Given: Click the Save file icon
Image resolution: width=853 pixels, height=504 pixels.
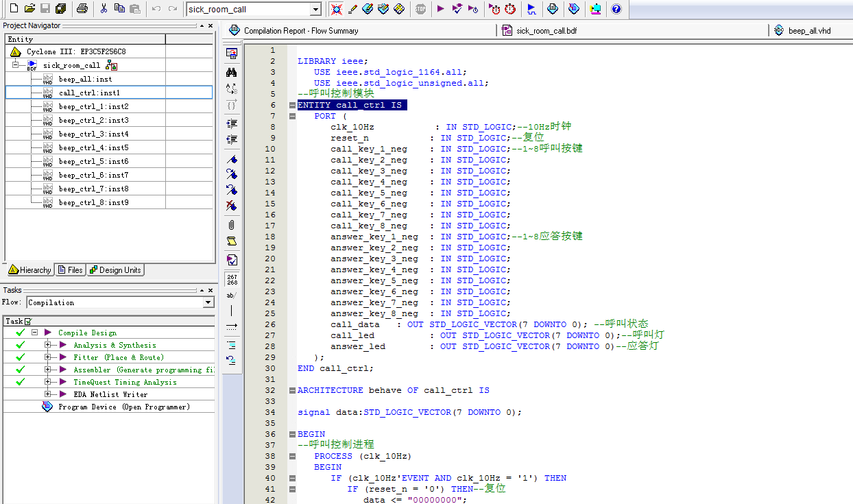Looking at the screenshot, I should coord(45,9).
